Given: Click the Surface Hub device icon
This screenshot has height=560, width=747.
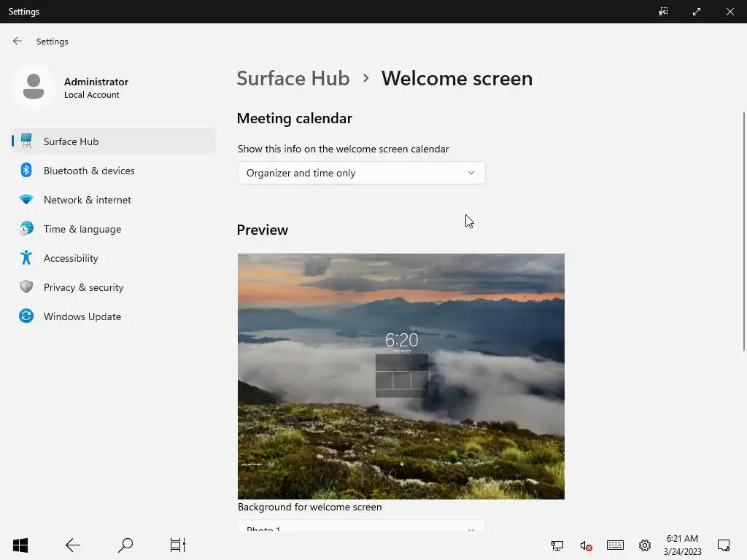Looking at the screenshot, I should (x=26, y=141).
